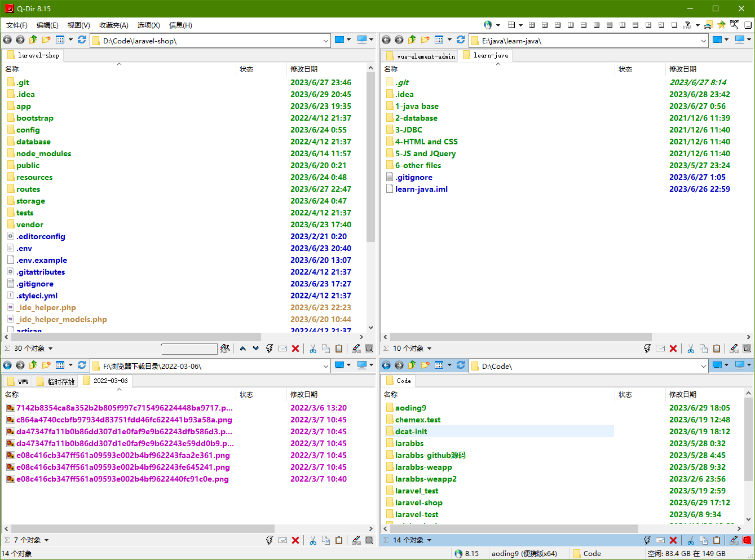Open the 选项(X) menu
This screenshot has height=560, width=755.
148,25
